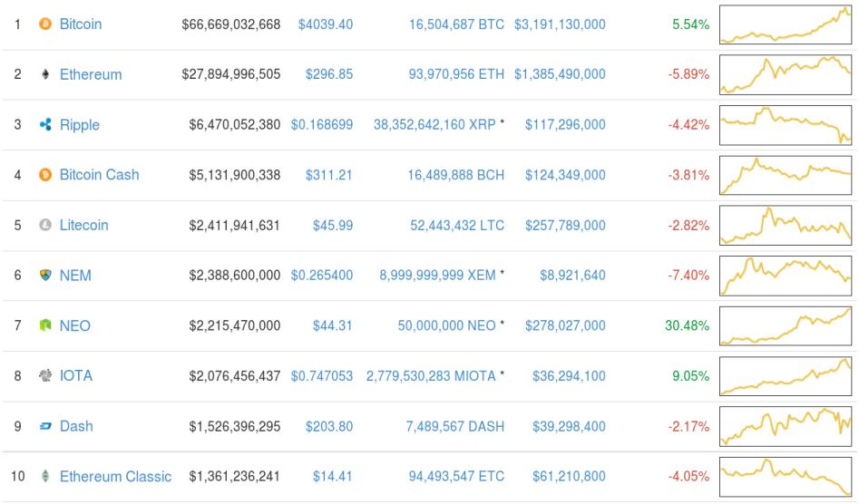Select NEM market cap $2,388,600,000
Image resolution: width=859 pixels, height=504 pixels.
pos(235,276)
